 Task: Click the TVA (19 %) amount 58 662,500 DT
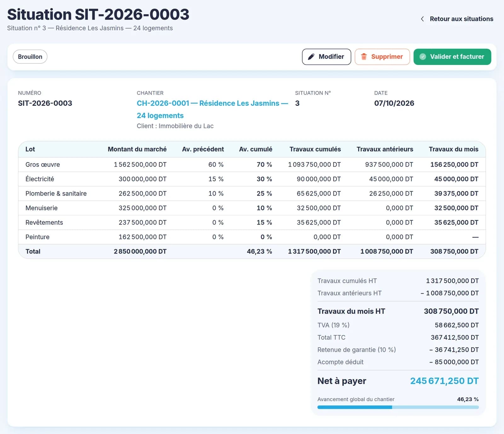[457, 325]
